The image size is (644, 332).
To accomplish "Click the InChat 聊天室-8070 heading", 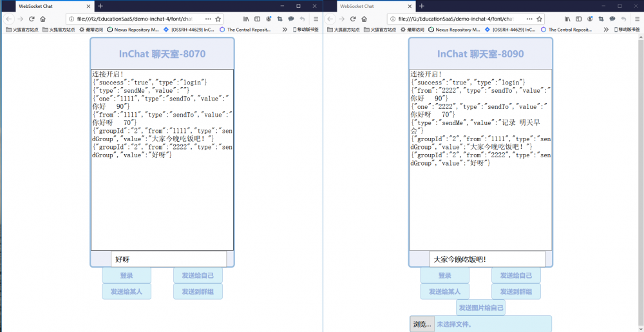I will pos(162,54).
